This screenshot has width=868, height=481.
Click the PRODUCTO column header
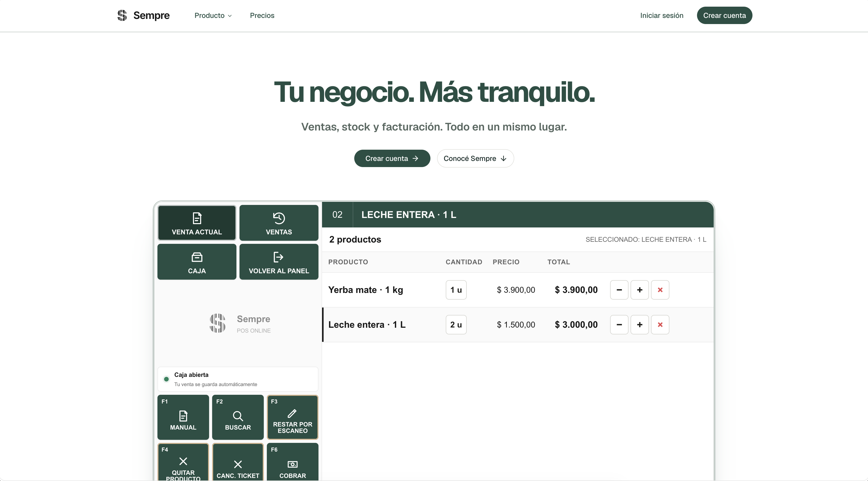[x=348, y=262]
